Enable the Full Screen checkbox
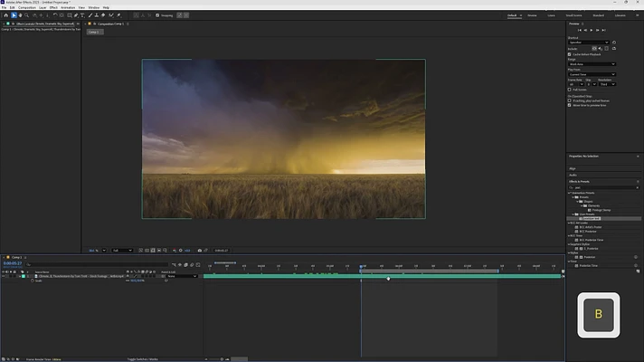 point(570,90)
